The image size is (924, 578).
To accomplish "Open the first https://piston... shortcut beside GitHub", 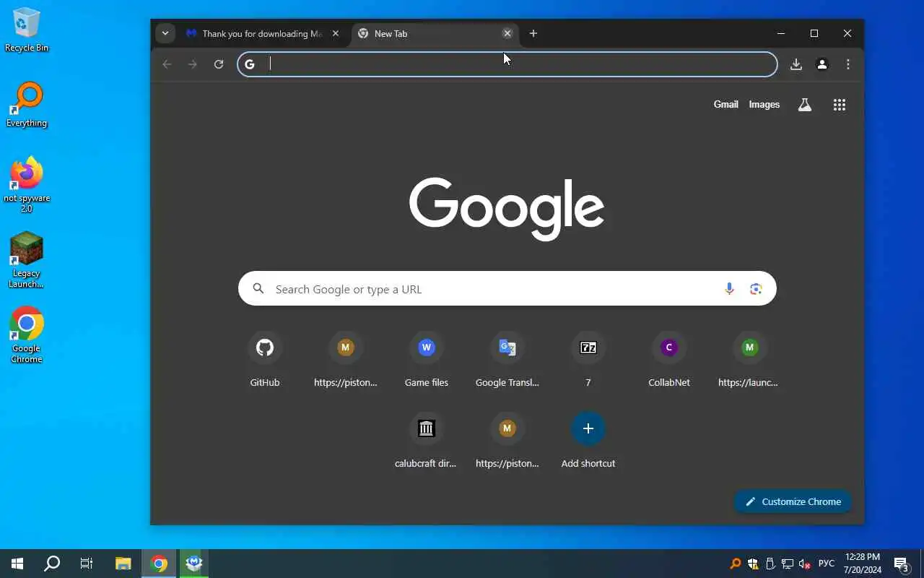I will tap(346, 359).
